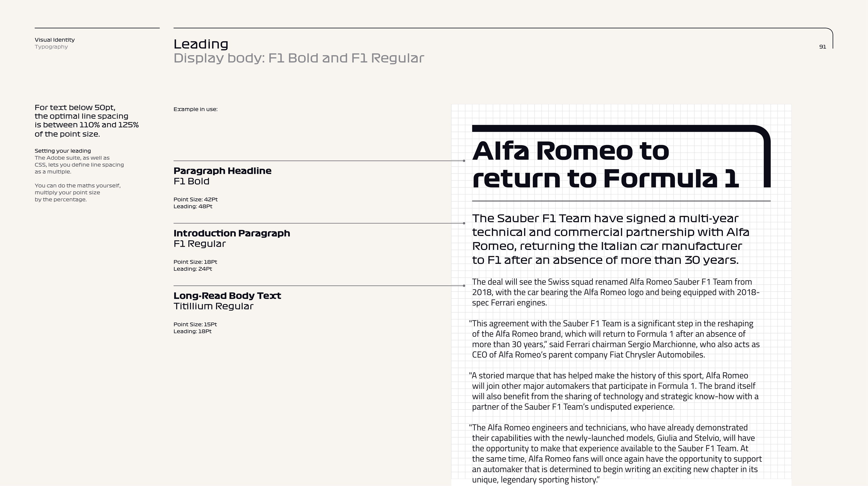Click page number 91
Image resolution: width=868 pixels, height=486 pixels.
click(823, 47)
